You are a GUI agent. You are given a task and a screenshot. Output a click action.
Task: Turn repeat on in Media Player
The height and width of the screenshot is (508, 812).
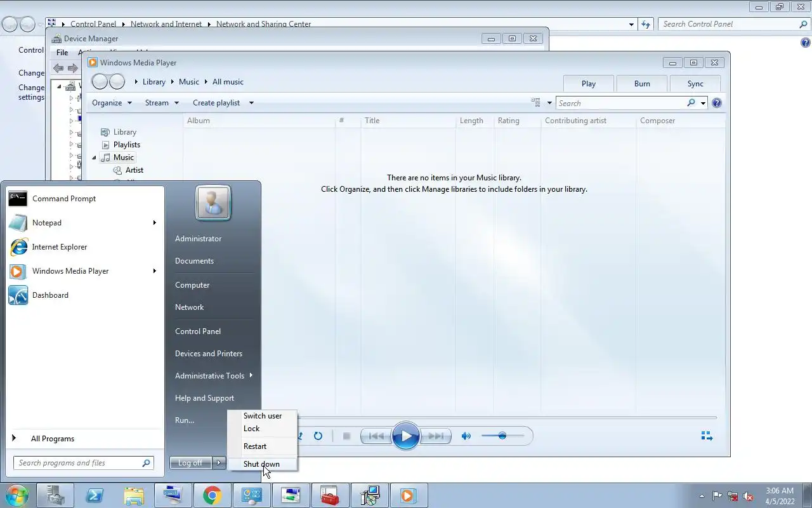318,436
